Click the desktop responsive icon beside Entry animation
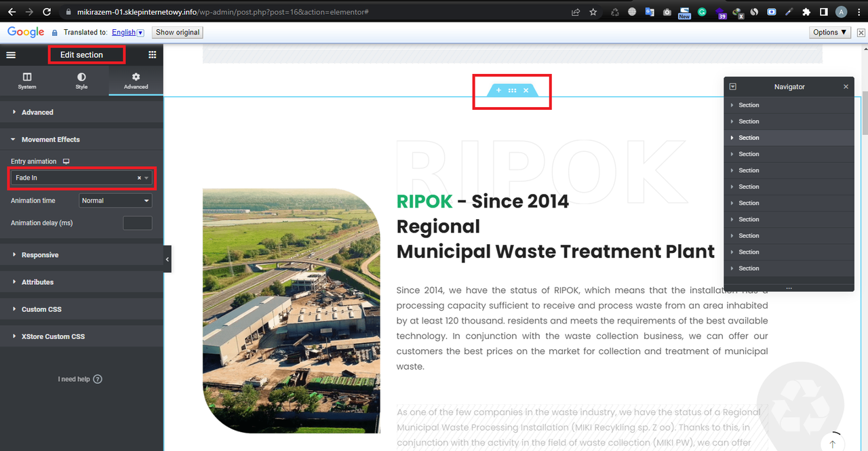Screen dimensions: 868x451 click(x=66, y=161)
